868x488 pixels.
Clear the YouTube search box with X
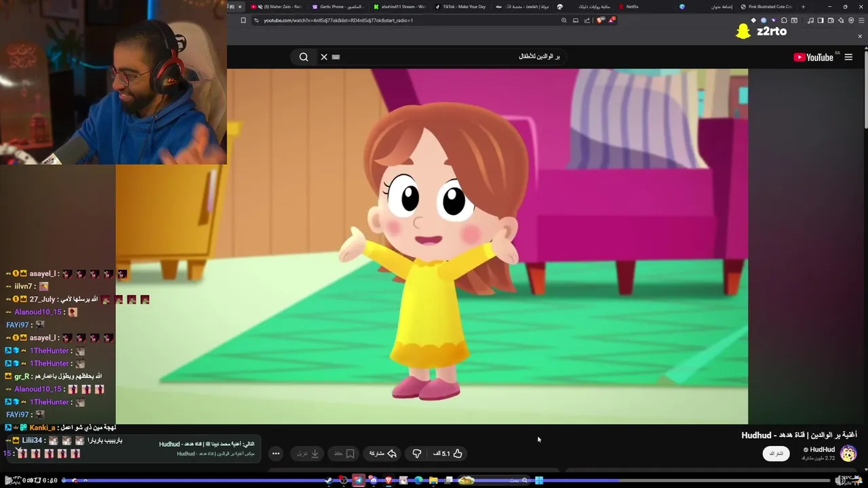(324, 57)
